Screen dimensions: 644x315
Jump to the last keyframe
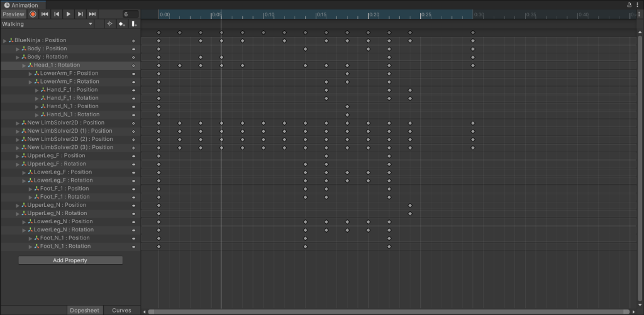(x=92, y=14)
